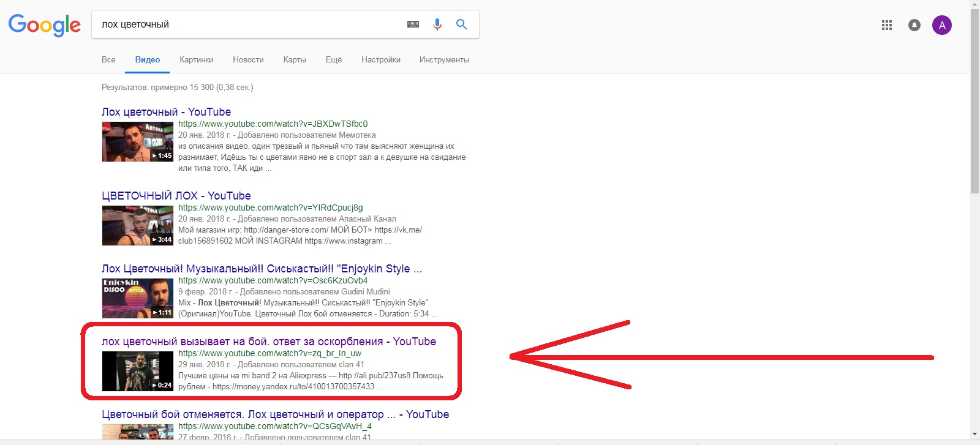This screenshot has height=445, width=980.
Task: Open 'Лох Цветочный! Музыкальный!!' result
Action: (x=262, y=269)
